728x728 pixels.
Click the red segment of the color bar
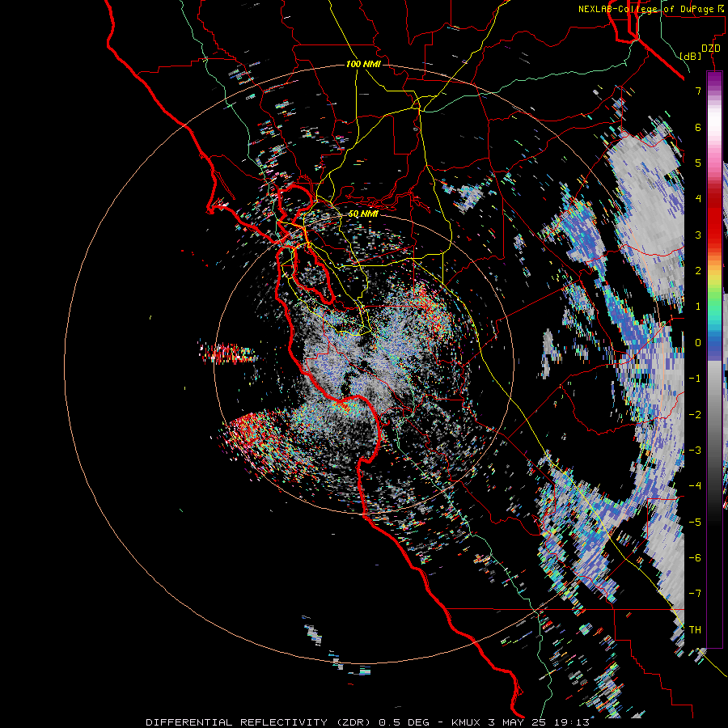pyautogui.click(x=714, y=218)
